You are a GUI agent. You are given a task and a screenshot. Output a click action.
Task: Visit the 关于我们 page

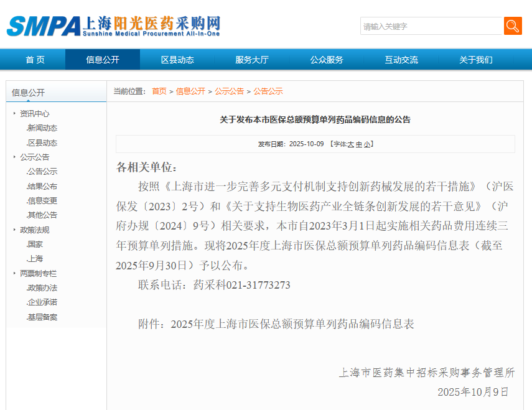pos(476,60)
